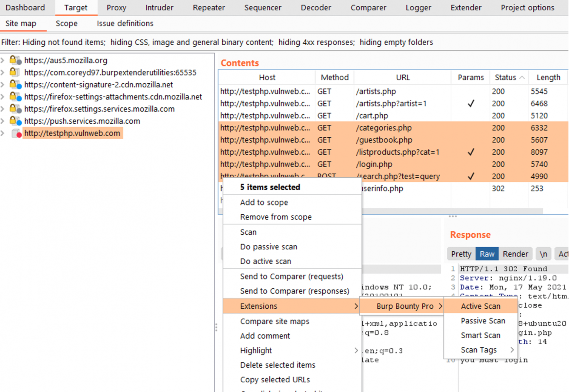Click the panel divider dots between panes

(453, 216)
